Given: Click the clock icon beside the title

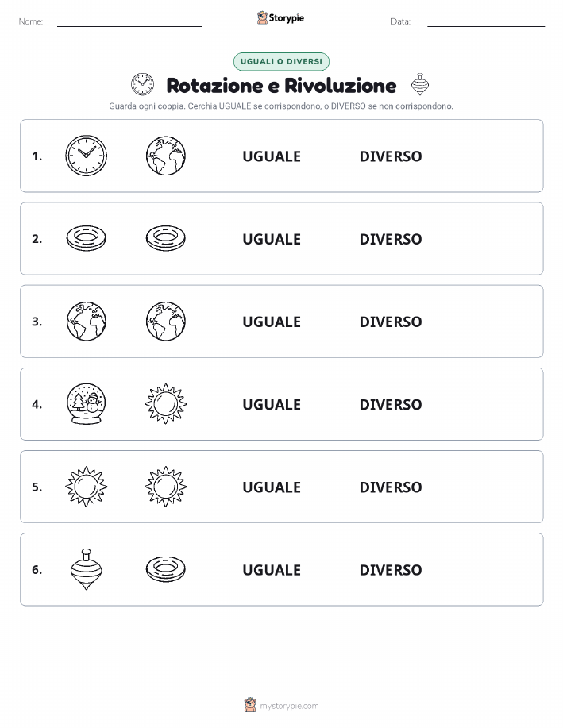Looking at the screenshot, I should tap(143, 84).
